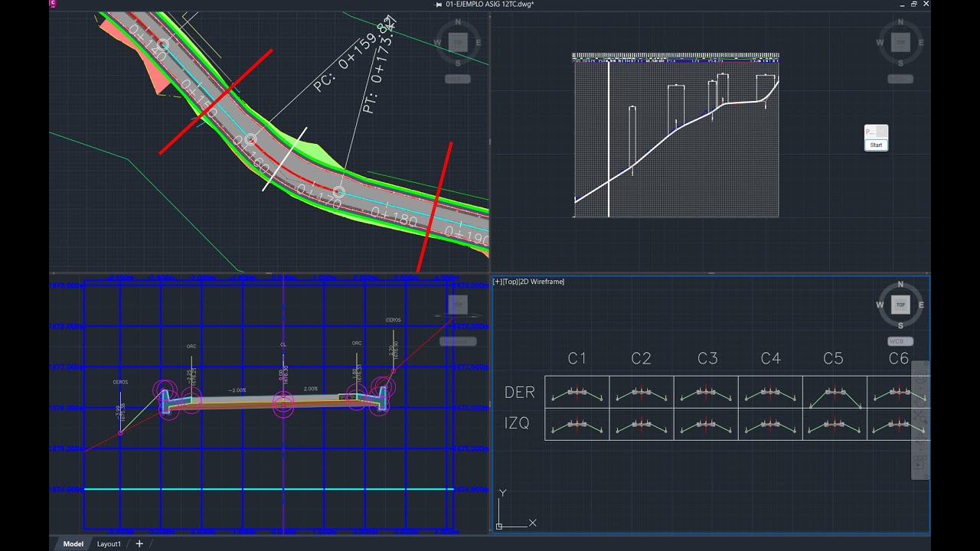Select the C3 IZQ cross-section cell
The height and width of the screenshot is (551, 980).
[706, 424]
